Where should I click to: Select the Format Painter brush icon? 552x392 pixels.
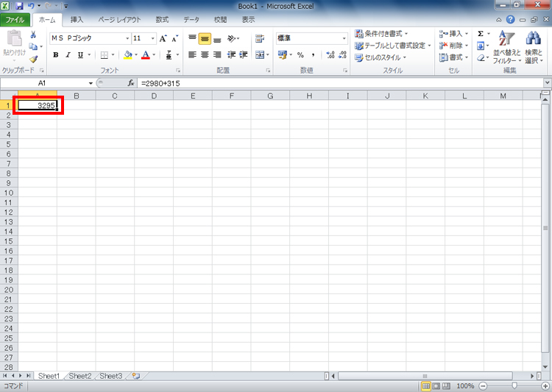click(33, 59)
